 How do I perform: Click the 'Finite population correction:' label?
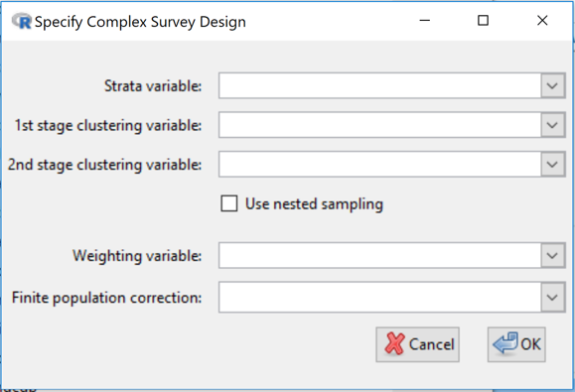pyautogui.click(x=106, y=298)
